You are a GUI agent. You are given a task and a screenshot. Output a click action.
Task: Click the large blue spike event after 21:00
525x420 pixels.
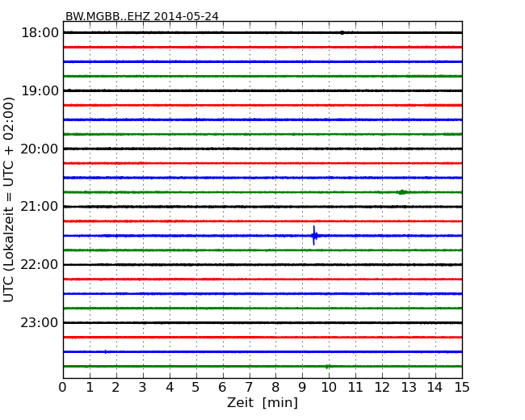[314, 236]
